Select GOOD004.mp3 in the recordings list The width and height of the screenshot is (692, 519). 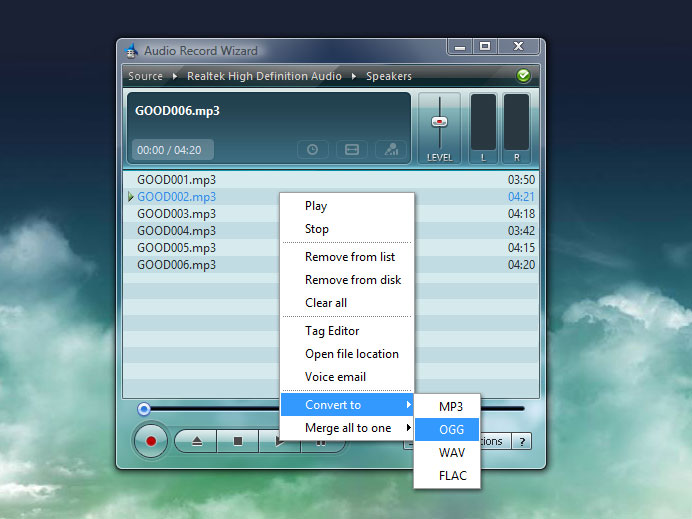(176, 231)
